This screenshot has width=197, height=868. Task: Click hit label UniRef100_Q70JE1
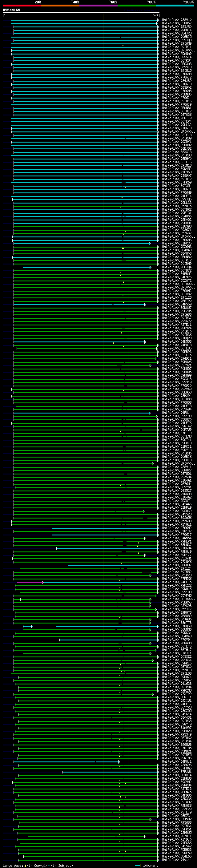point(176,653)
